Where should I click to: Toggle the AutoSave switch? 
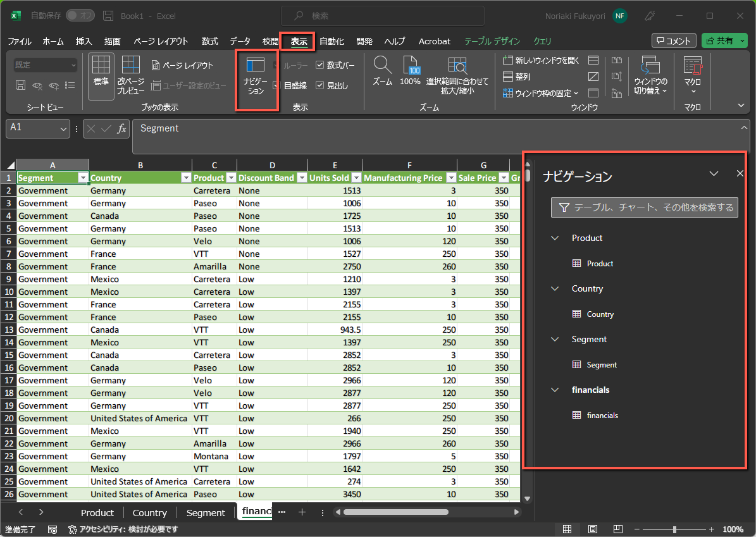point(80,15)
